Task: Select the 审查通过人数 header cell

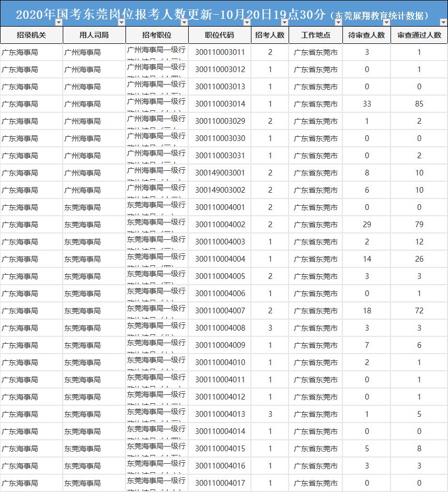Action: pos(419,35)
